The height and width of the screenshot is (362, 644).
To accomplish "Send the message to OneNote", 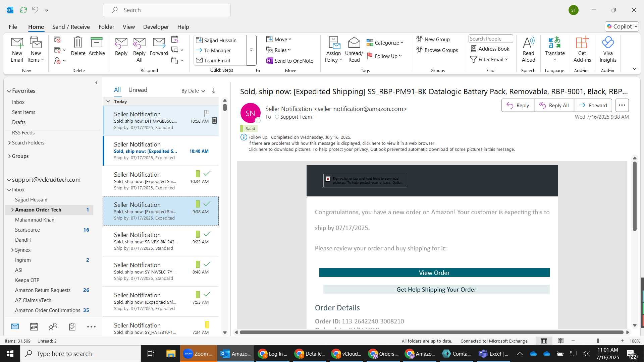I will coord(290,61).
